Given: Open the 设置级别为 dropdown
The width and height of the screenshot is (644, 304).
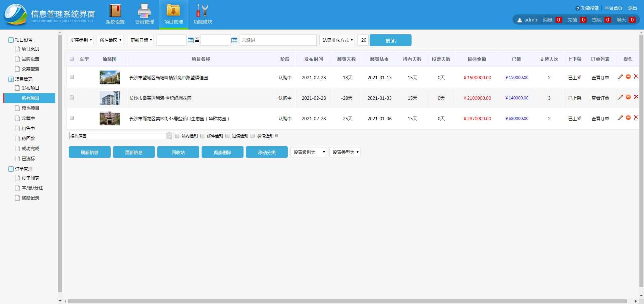Looking at the screenshot, I should point(309,152).
